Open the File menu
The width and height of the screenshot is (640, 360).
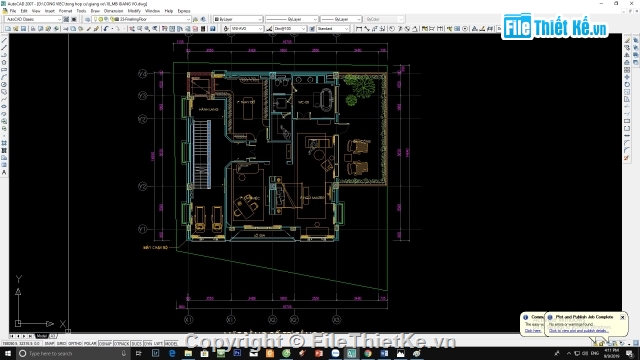(x=13, y=11)
